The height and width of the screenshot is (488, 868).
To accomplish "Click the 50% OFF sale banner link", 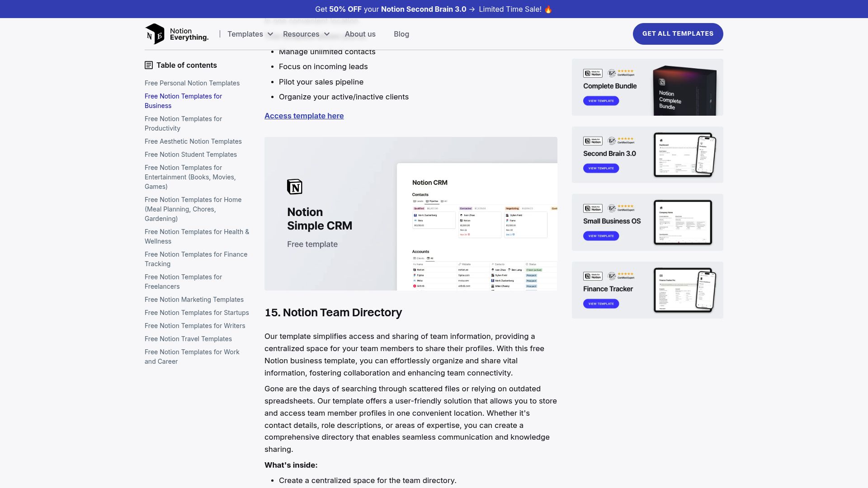I will 434,9.
